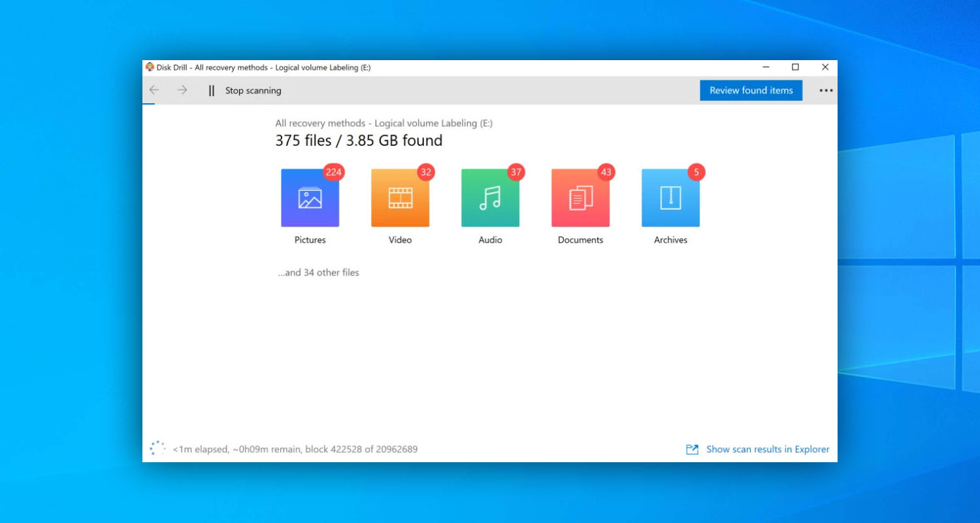Click the 32 badge on Video
The image size is (980, 523).
426,173
